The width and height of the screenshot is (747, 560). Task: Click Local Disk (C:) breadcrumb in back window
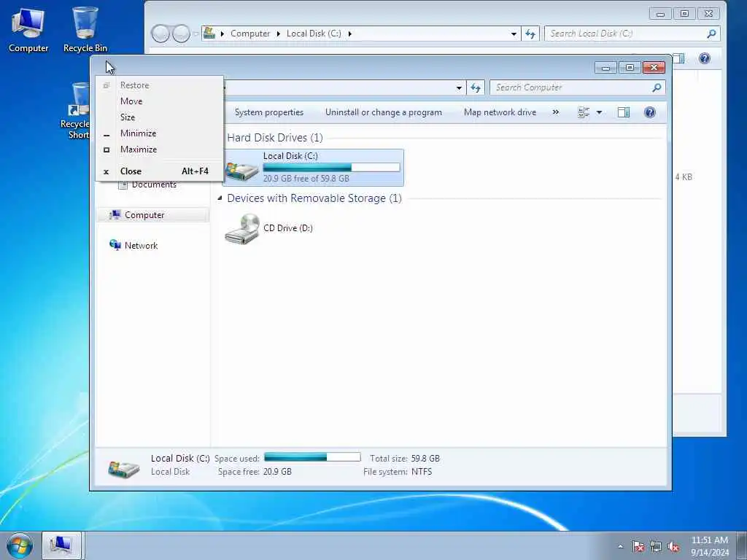pos(314,34)
